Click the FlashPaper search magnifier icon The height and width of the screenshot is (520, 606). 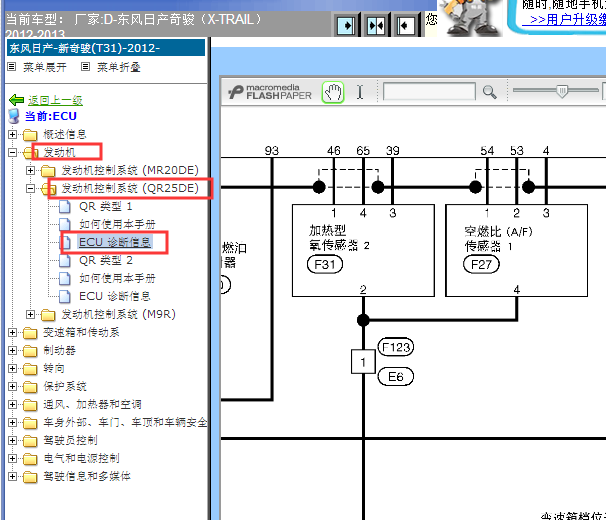pyautogui.click(x=490, y=92)
